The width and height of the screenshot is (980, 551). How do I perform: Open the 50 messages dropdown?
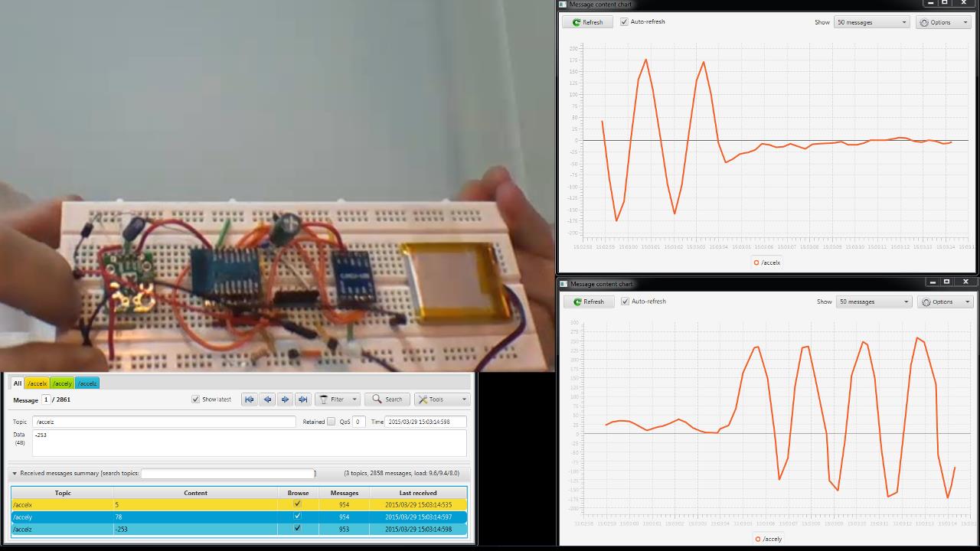[x=871, y=21]
